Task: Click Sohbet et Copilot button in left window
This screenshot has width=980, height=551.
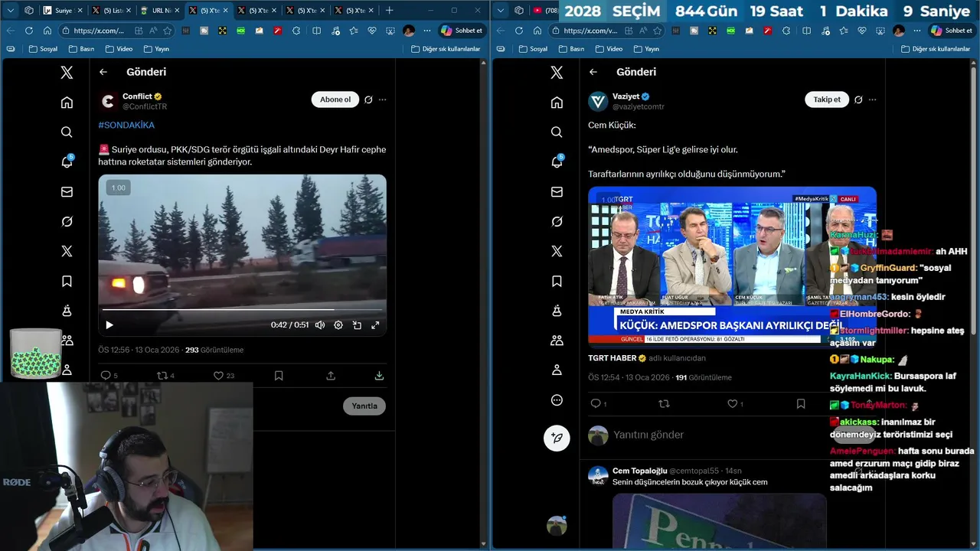Action: [x=462, y=31]
